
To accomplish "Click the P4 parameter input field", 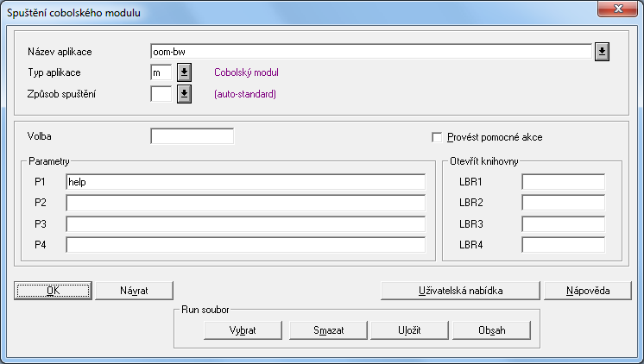I will (x=245, y=244).
